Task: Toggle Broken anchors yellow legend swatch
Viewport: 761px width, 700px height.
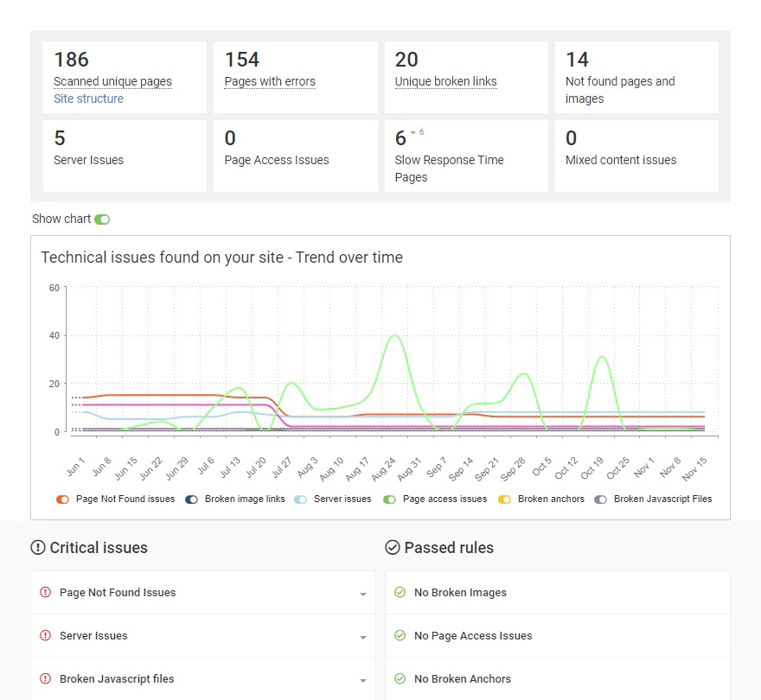Action: coord(505,500)
